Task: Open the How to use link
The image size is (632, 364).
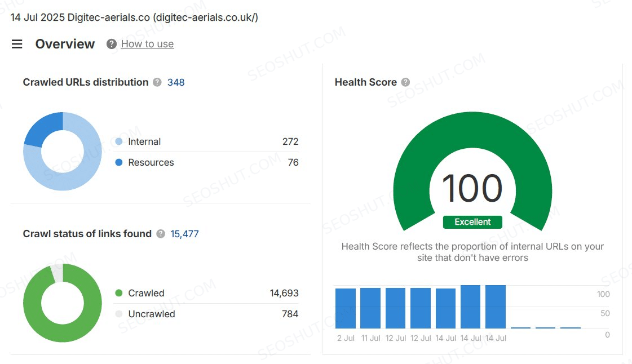Action: coord(147,44)
